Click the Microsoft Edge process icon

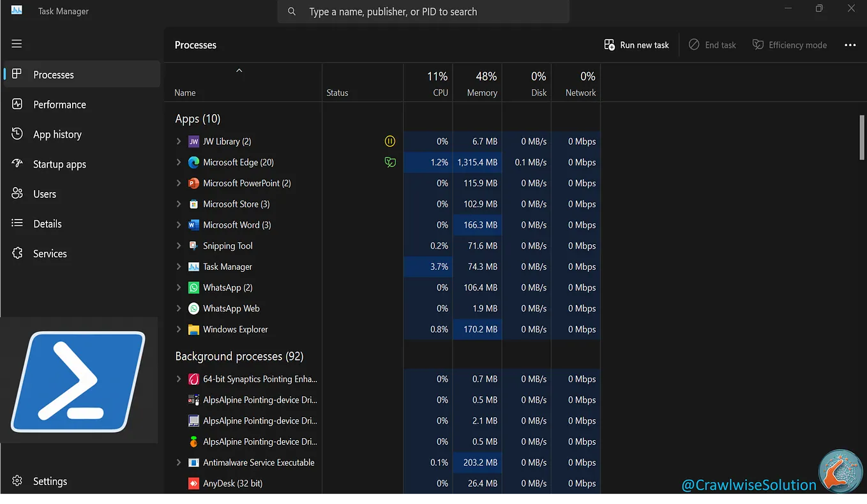[x=193, y=162]
